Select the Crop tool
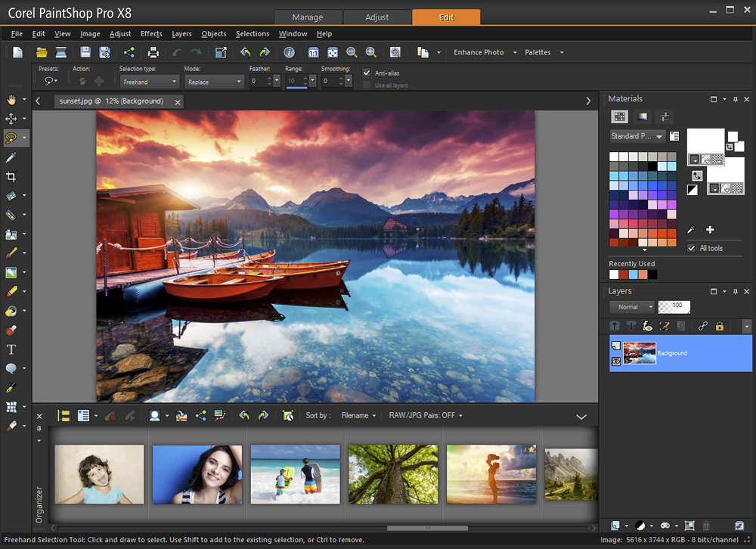 (x=11, y=177)
